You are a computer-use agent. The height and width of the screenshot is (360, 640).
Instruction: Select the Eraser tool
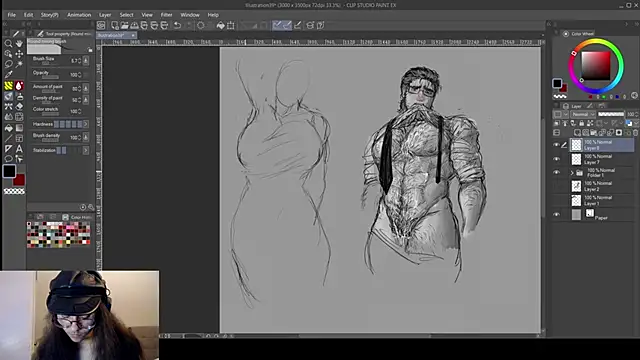pyautogui.click(x=19, y=107)
